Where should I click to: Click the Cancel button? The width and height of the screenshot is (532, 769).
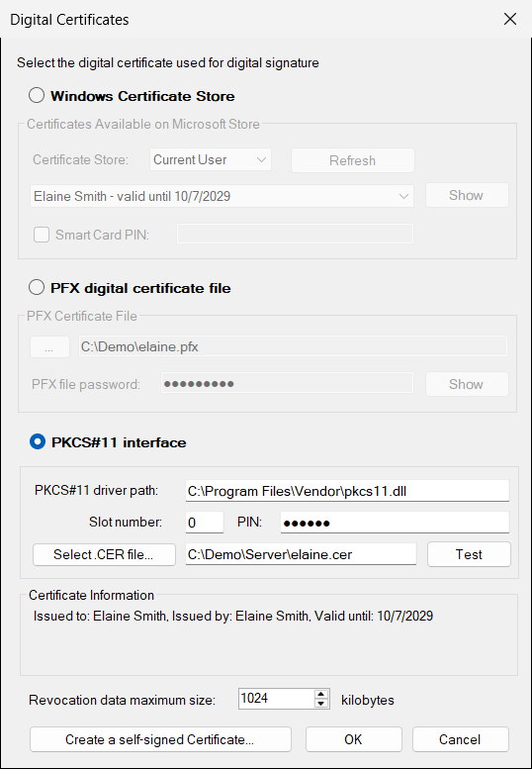[460, 739]
